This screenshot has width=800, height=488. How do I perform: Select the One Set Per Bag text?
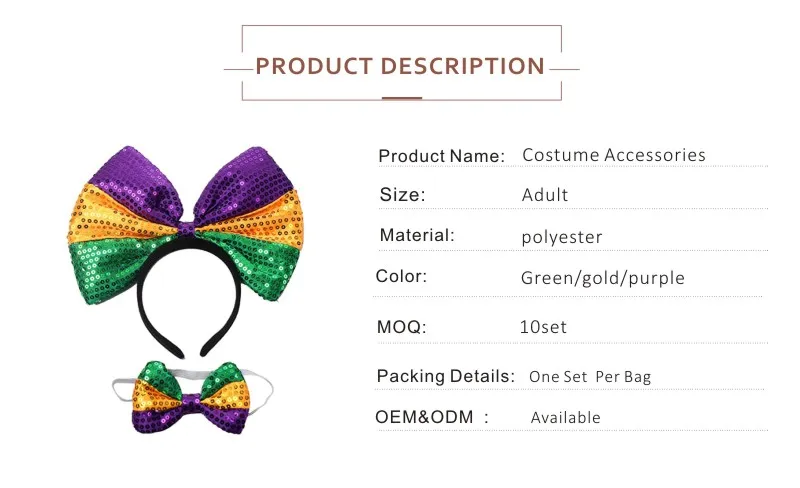590,377
